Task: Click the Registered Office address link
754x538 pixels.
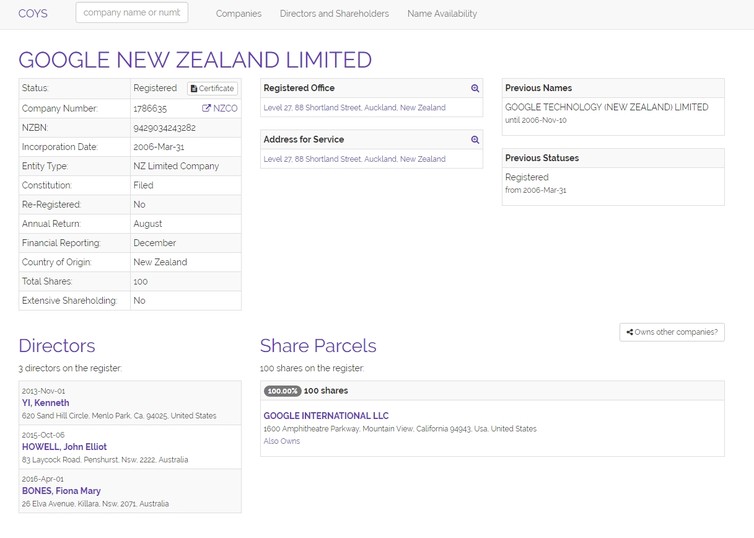Action: [354, 108]
